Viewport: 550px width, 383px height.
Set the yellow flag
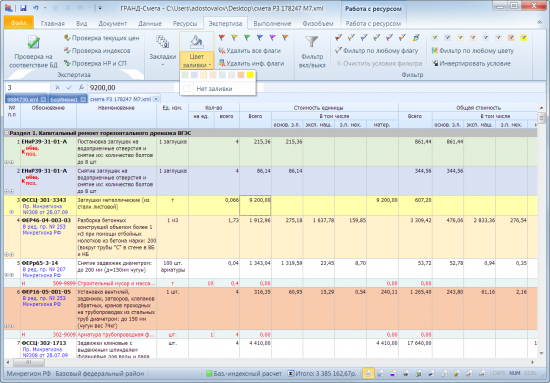tap(234, 38)
